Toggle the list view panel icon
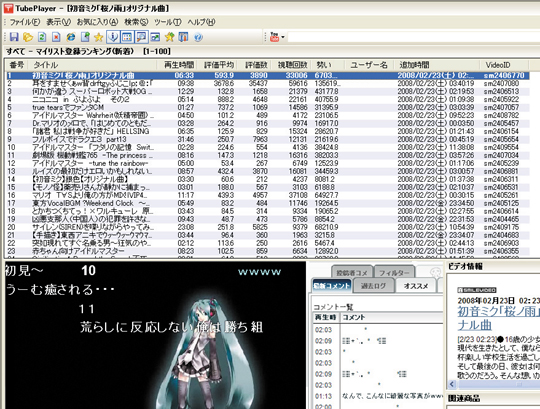 (x=127, y=37)
